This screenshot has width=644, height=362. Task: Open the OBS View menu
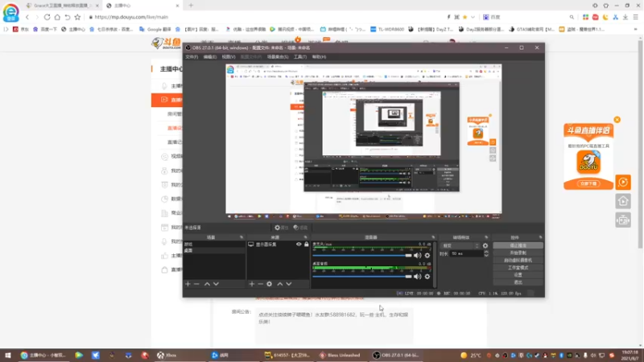(229, 57)
